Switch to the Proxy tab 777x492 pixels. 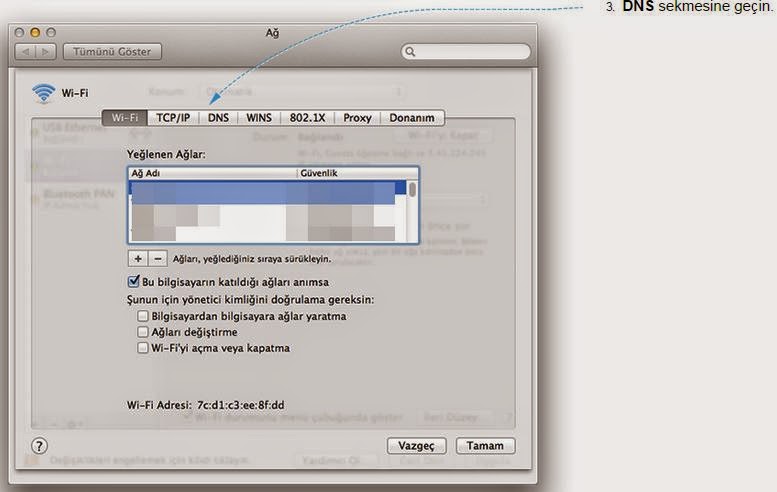(x=357, y=118)
